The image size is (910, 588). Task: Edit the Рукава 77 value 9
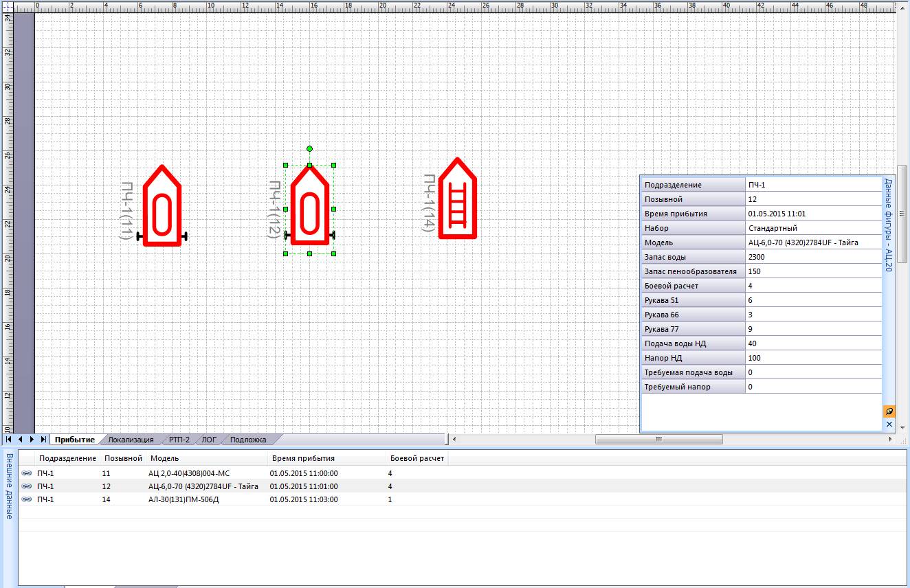click(x=813, y=329)
